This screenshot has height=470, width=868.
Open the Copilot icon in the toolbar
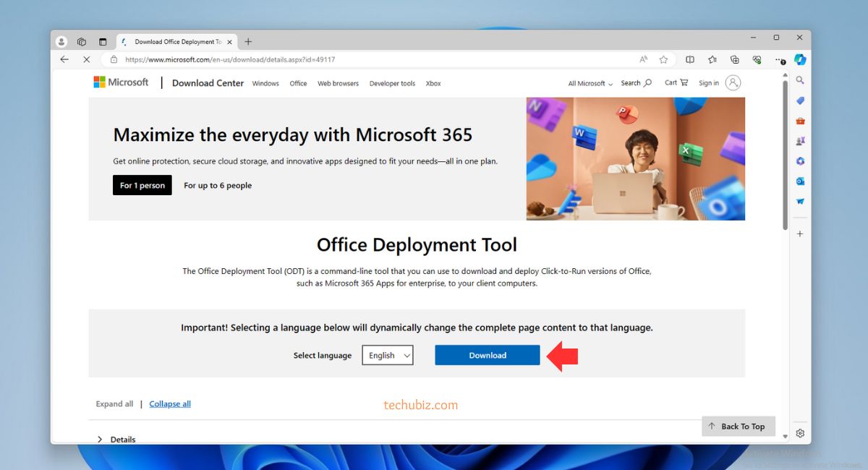(800, 59)
